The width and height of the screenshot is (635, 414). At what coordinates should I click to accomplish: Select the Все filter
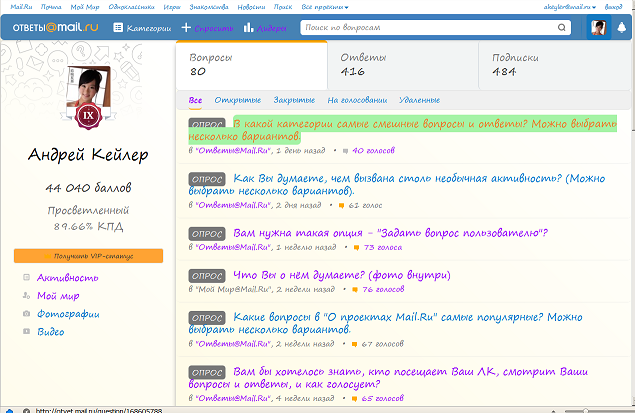point(195,100)
